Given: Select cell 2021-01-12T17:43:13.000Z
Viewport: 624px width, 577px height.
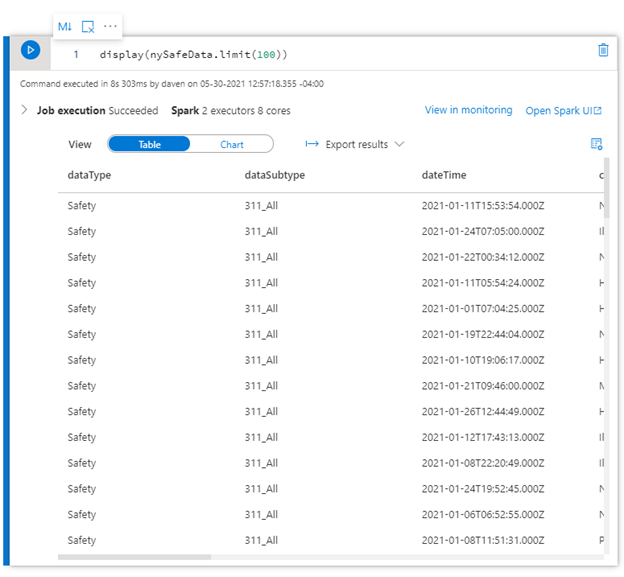Looking at the screenshot, I should [483, 437].
